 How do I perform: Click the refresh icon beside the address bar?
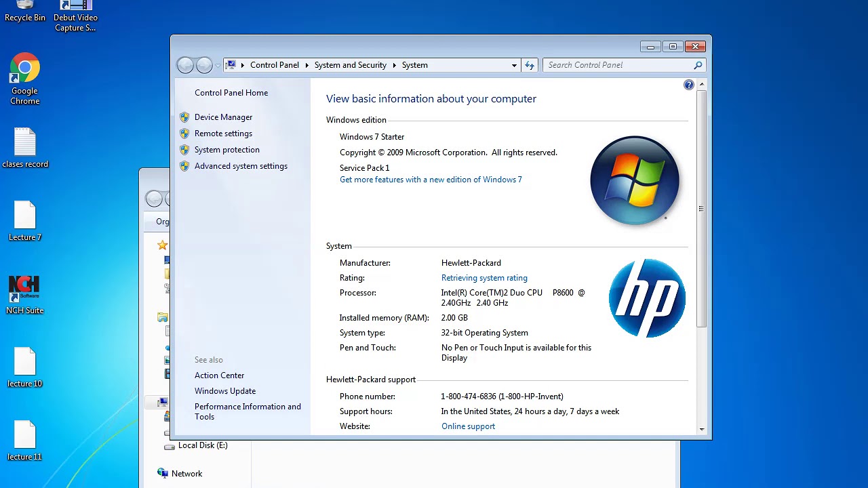[x=530, y=64]
